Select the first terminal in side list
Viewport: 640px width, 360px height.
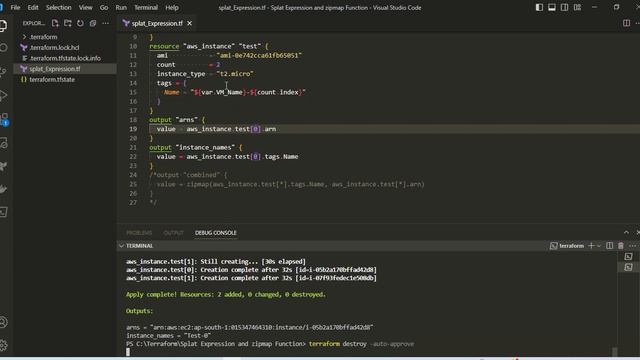click(628, 256)
